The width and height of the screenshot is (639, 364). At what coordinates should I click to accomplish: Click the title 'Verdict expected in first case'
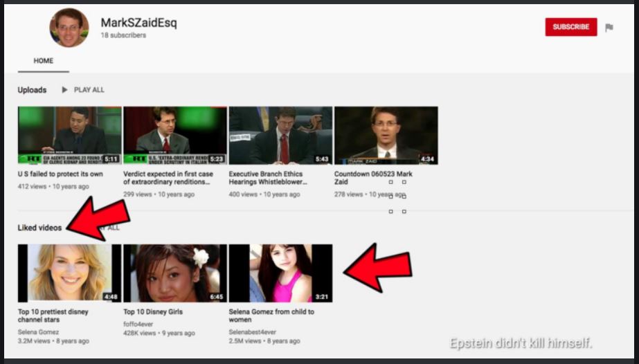[168, 178]
